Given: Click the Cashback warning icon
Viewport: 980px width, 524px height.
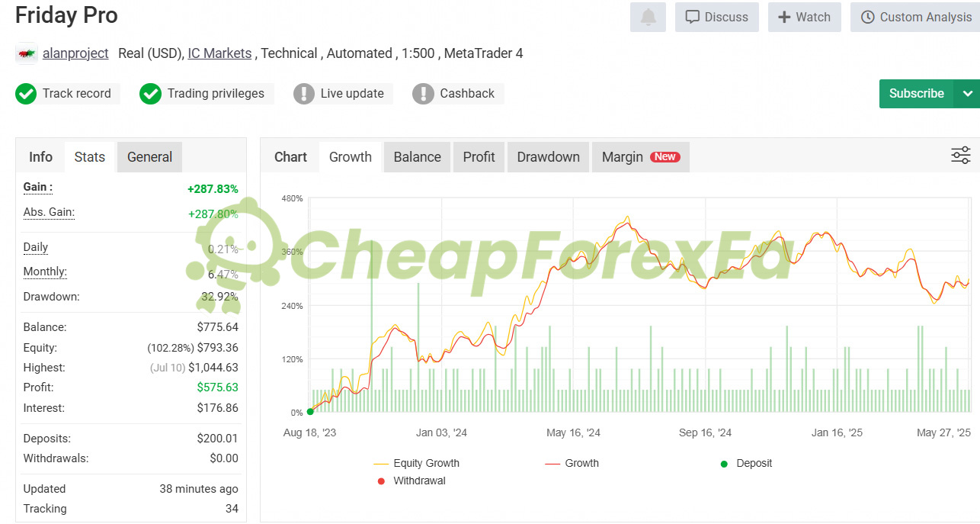Looking at the screenshot, I should point(423,94).
